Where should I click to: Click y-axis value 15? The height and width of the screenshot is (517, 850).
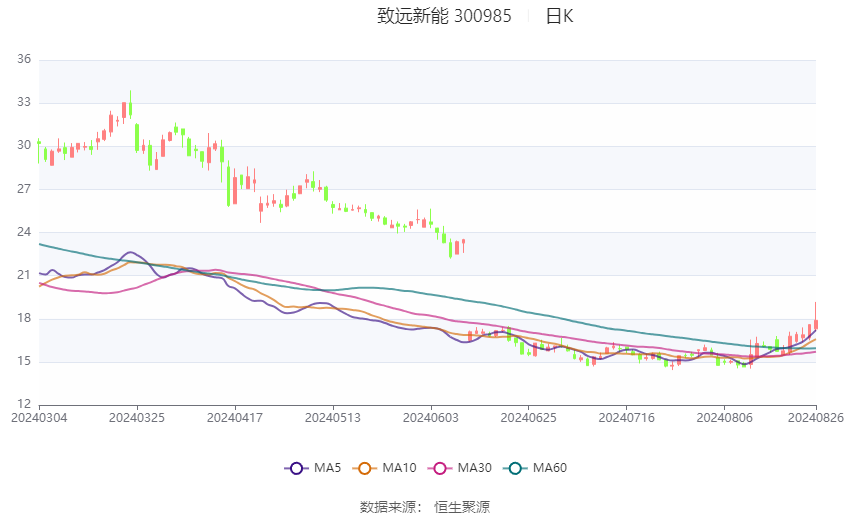[x=24, y=361]
